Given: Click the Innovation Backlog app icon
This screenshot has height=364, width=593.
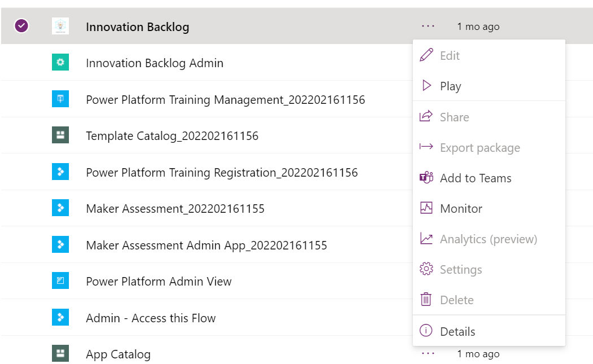Looking at the screenshot, I should pyautogui.click(x=60, y=26).
